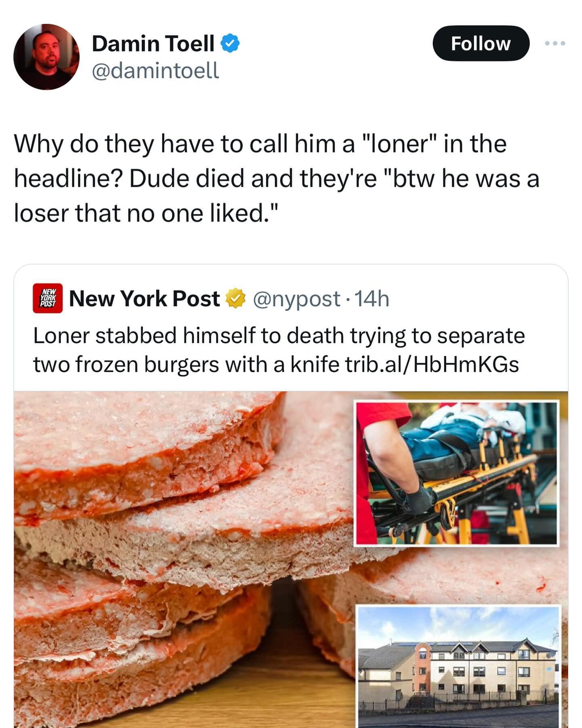Click the @nypost handle

point(296,299)
